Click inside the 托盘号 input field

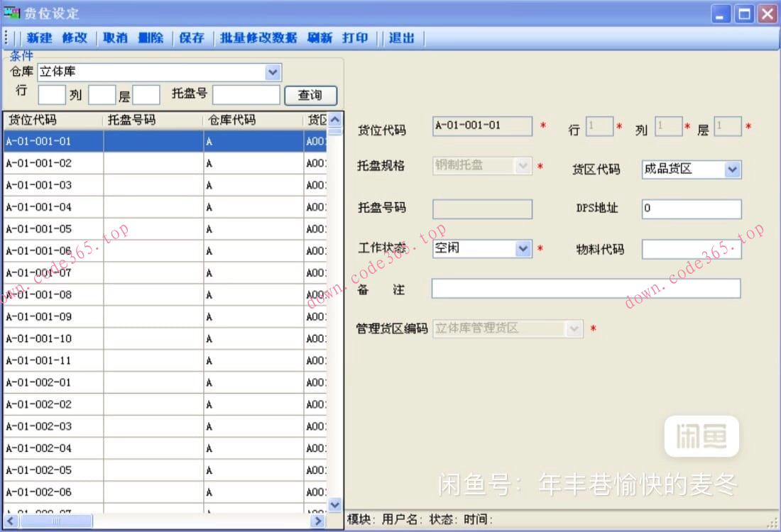[x=245, y=94]
